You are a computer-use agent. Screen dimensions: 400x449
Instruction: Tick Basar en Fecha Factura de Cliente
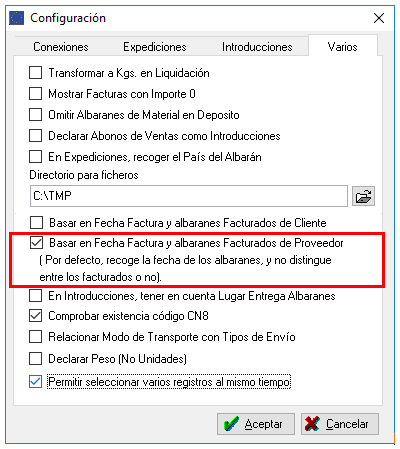coord(36,222)
